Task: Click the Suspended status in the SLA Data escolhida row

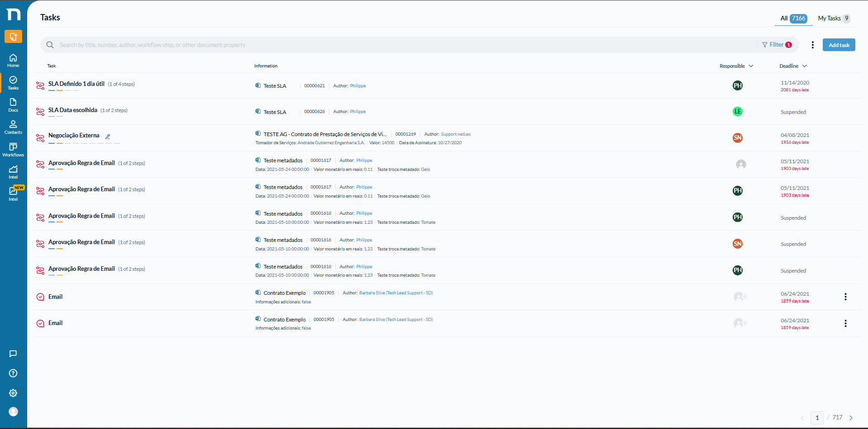Action: [793, 112]
